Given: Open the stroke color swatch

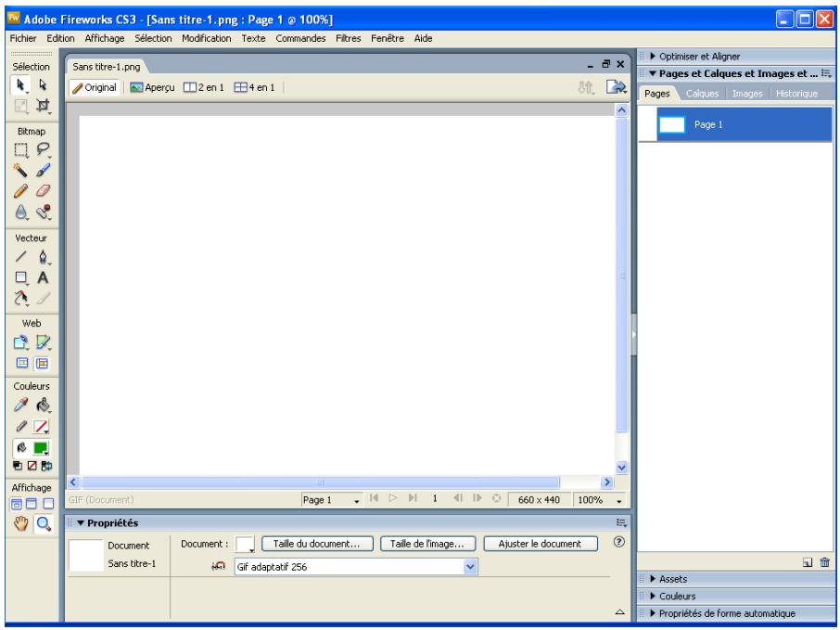Looking at the screenshot, I should coord(41,427).
